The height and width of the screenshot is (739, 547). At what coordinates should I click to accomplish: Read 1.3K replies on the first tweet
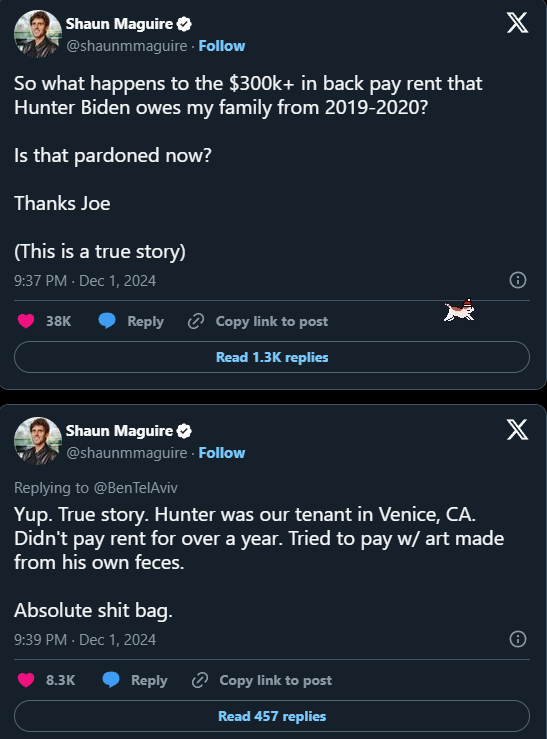(x=272, y=357)
